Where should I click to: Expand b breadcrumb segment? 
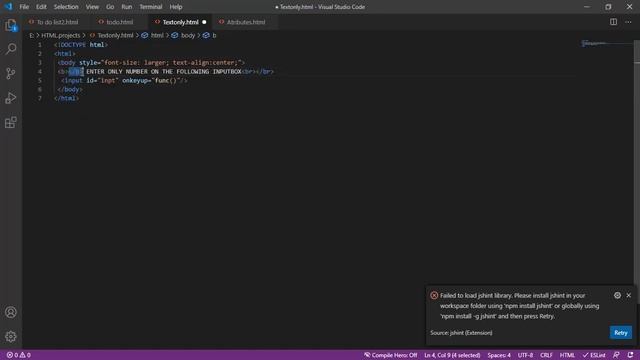(210, 36)
